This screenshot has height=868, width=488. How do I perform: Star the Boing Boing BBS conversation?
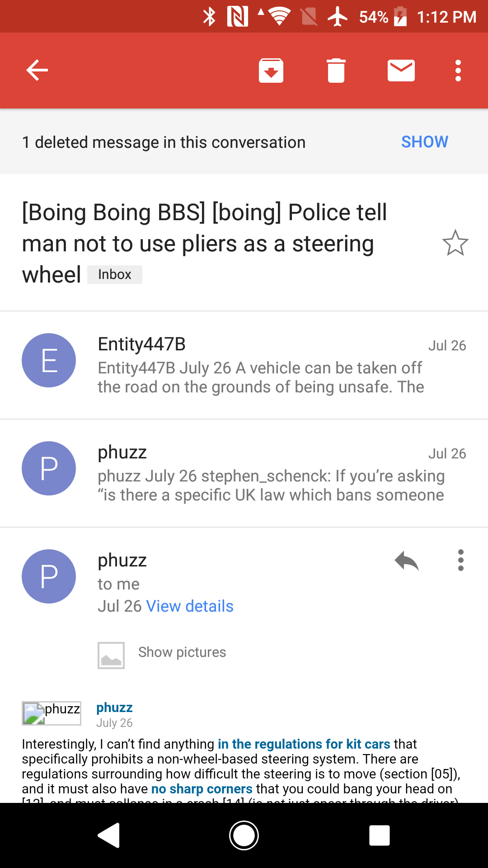(x=455, y=243)
